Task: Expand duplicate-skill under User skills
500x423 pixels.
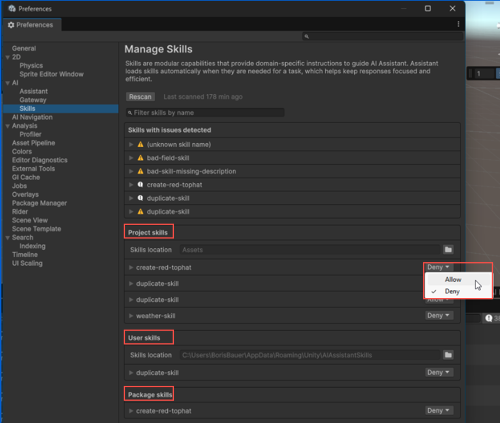Action: click(131, 373)
